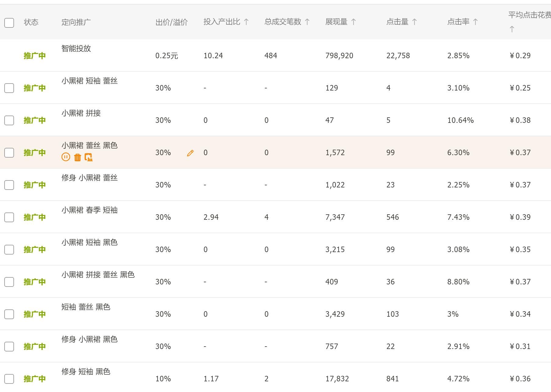Tick the 修身 短袖 黑色 row checkbox
Image resolution: width=551 pixels, height=392 pixels.
click(x=9, y=379)
